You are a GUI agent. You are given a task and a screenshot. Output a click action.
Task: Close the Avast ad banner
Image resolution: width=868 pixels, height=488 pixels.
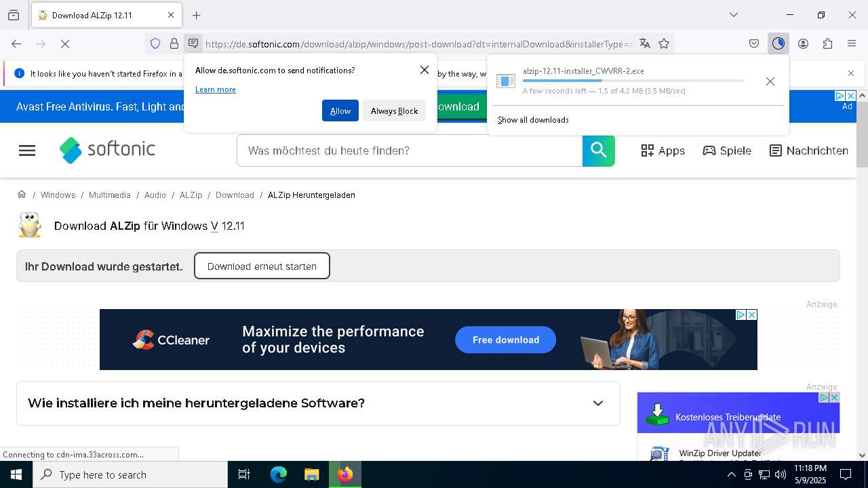click(x=850, y=96)
